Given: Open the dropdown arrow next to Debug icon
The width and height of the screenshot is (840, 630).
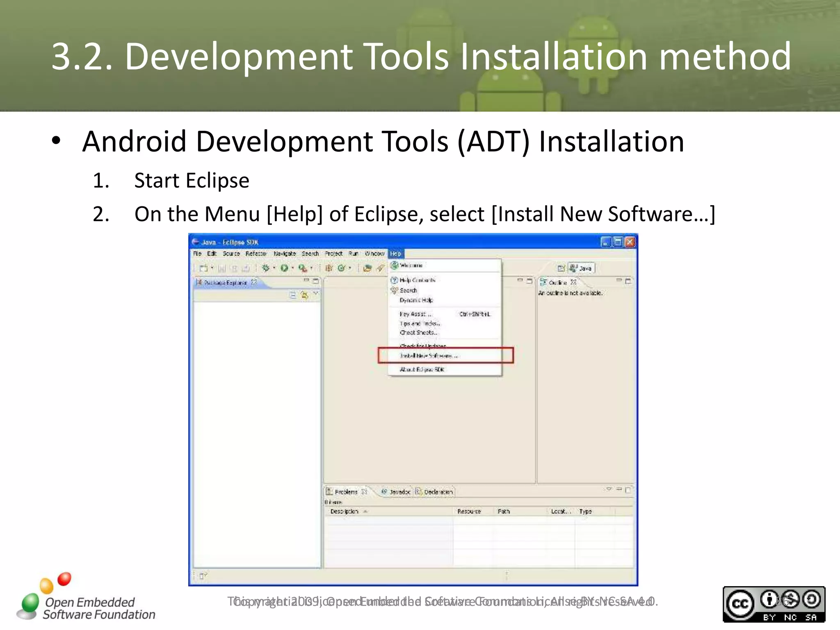Looking at the screenshot, I should tap(274, 268).
